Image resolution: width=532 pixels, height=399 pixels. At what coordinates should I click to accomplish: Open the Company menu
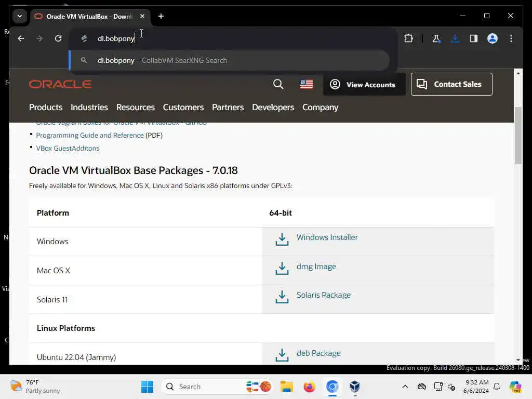pyautogui.click(x=320, y=107)
